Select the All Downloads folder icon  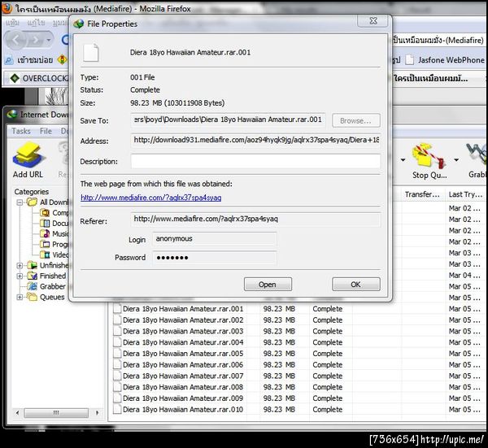point(32,202)
